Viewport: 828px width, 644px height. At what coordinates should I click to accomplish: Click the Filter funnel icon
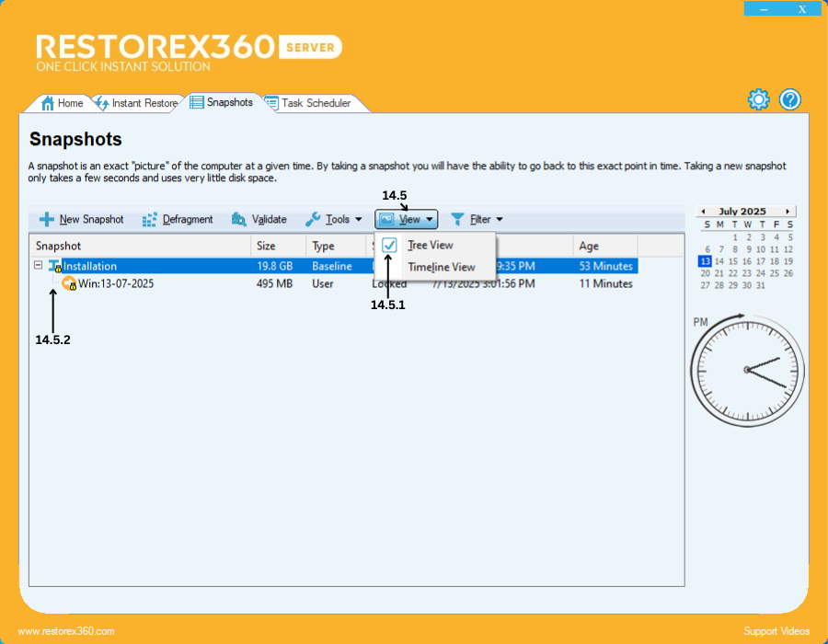pos(457,219)
